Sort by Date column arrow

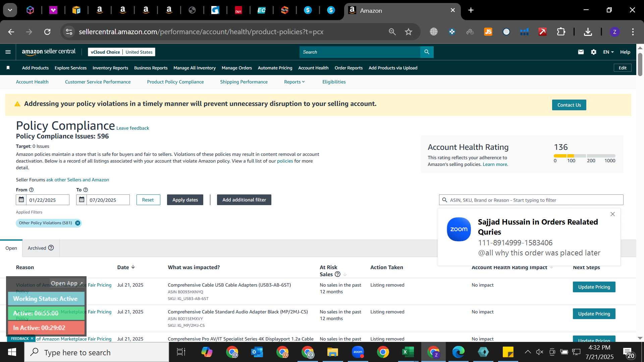tap(133, 267)
